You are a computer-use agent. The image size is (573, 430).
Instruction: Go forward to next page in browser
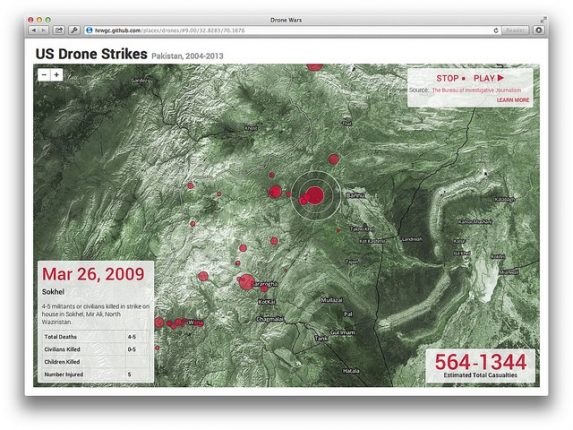click(x=43, y=30)
